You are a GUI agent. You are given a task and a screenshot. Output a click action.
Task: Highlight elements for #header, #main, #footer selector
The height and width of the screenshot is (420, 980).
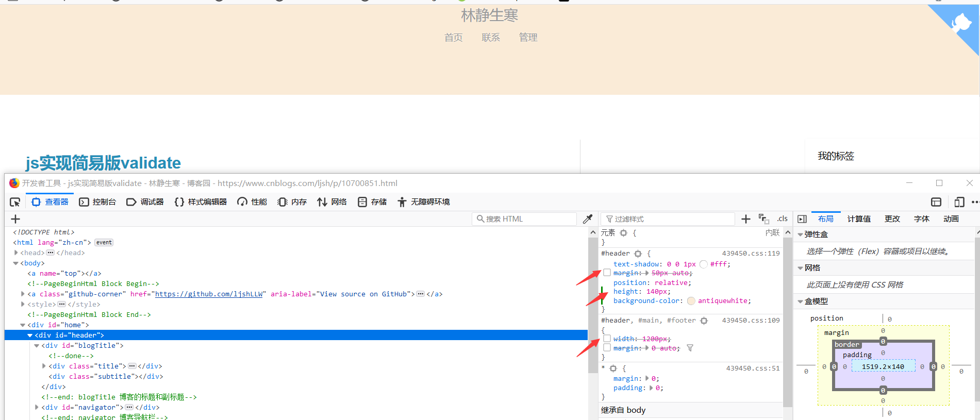(704, 321)
